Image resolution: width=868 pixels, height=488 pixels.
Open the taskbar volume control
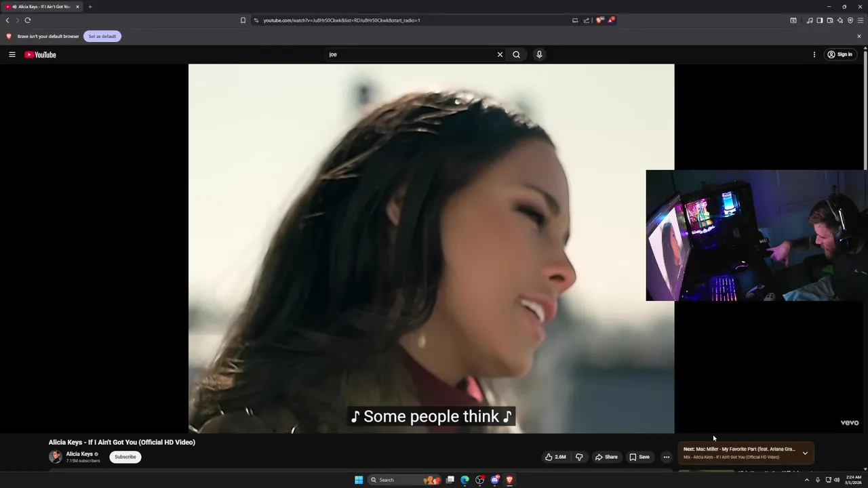(x=837, y=480)
